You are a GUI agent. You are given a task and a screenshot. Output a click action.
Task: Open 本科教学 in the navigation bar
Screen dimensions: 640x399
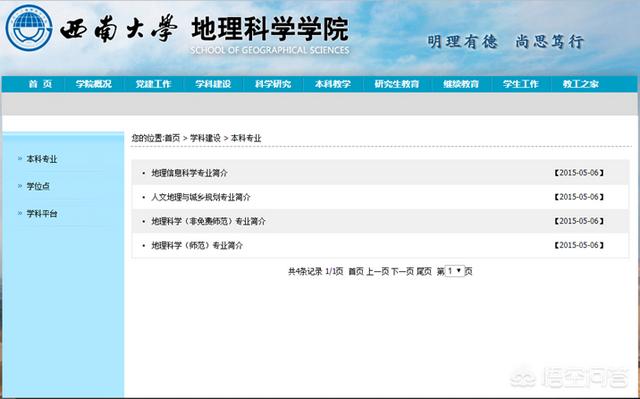333,84
